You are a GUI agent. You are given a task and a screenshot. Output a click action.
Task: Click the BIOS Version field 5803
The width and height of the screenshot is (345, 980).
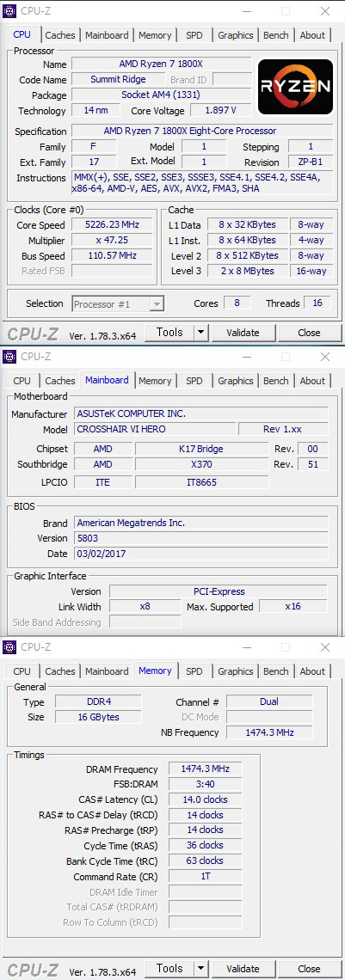click(x=200, y=538)
